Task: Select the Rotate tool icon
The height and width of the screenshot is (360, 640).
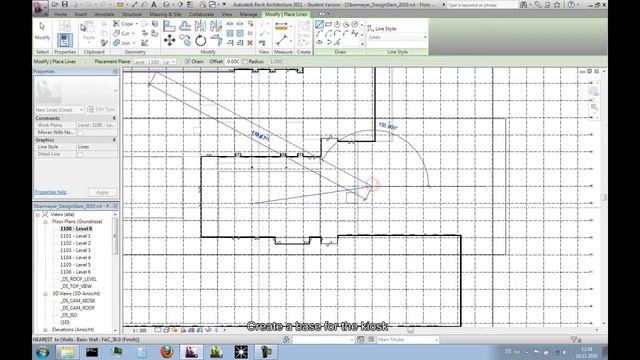Action: coord(200,40)
